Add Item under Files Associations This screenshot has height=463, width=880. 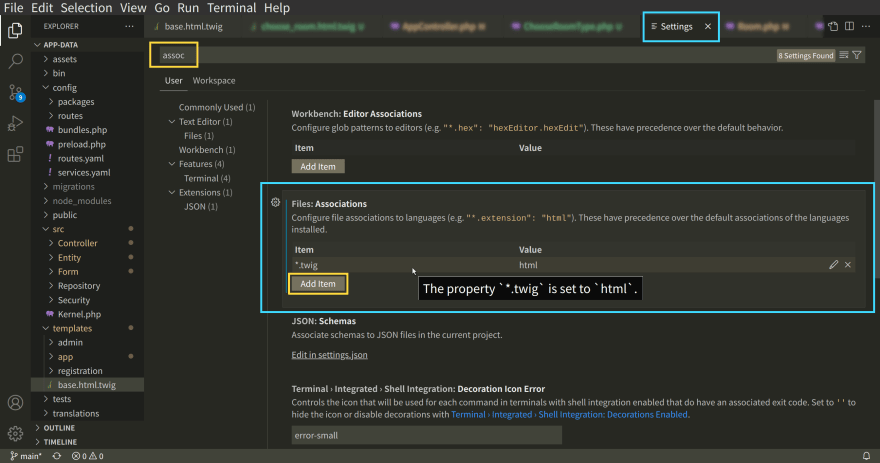tap(318, 283)
